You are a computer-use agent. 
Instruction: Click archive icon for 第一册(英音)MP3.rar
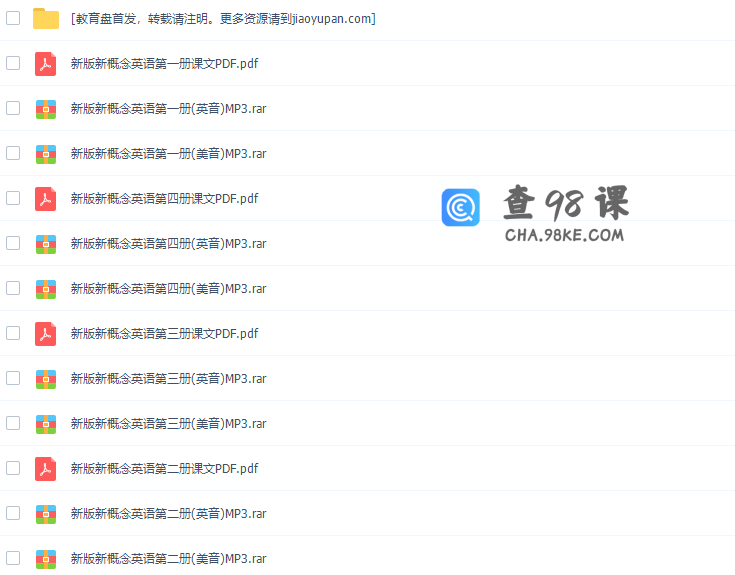pyautogui.click(x=46, y=108)
